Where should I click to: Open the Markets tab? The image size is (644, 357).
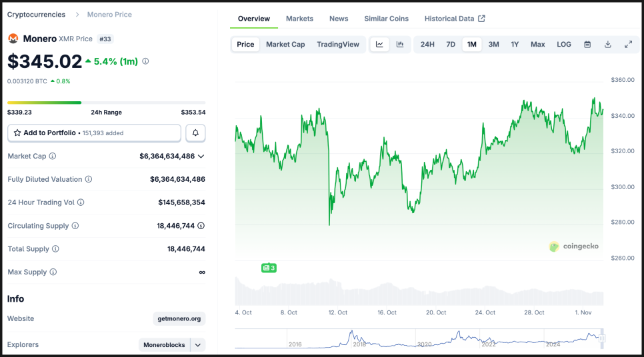point(299,19)
